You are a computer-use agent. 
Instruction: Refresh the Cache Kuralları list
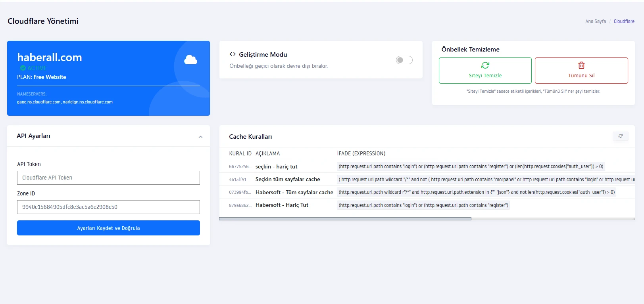(x=621, y=136)
